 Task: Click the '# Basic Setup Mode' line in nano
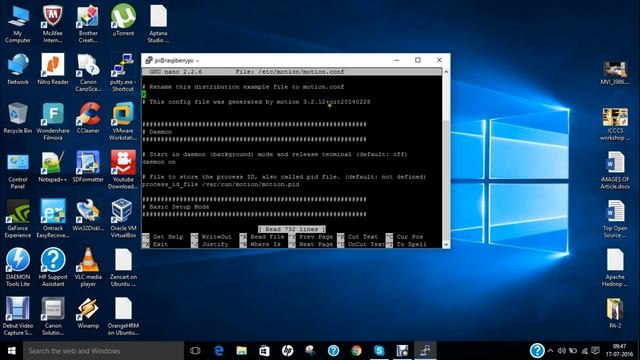pos(176,207)
